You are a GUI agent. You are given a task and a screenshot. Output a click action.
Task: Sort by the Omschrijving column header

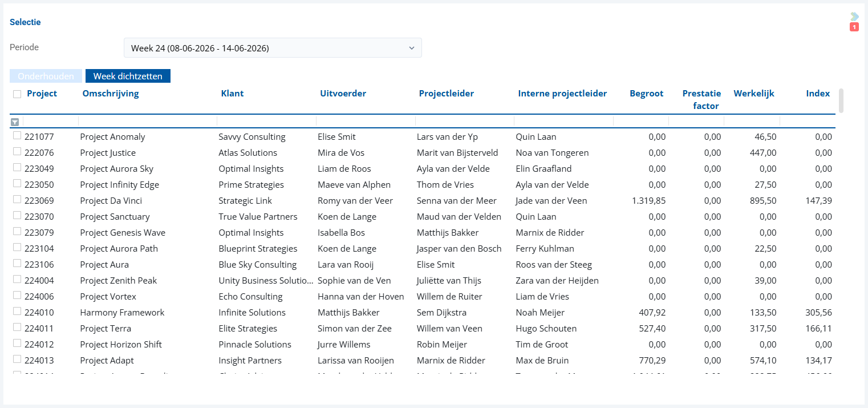coord(111,94)
